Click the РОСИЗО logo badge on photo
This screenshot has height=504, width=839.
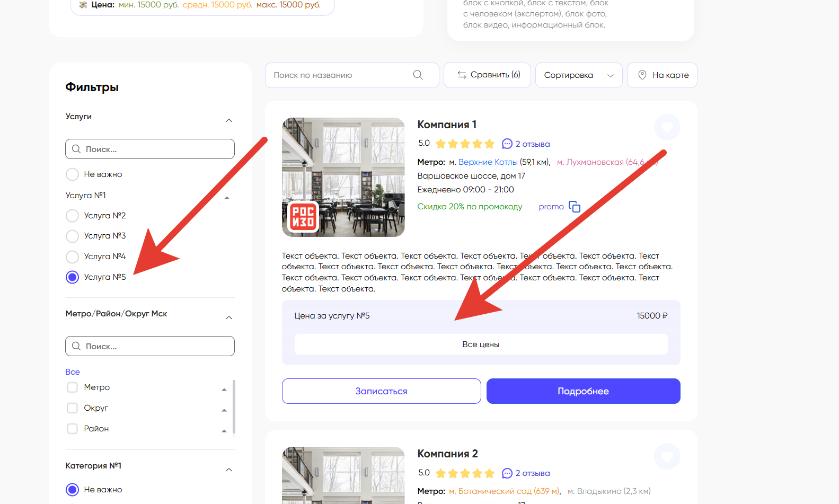pyautogui.click(x=303, y=217)
